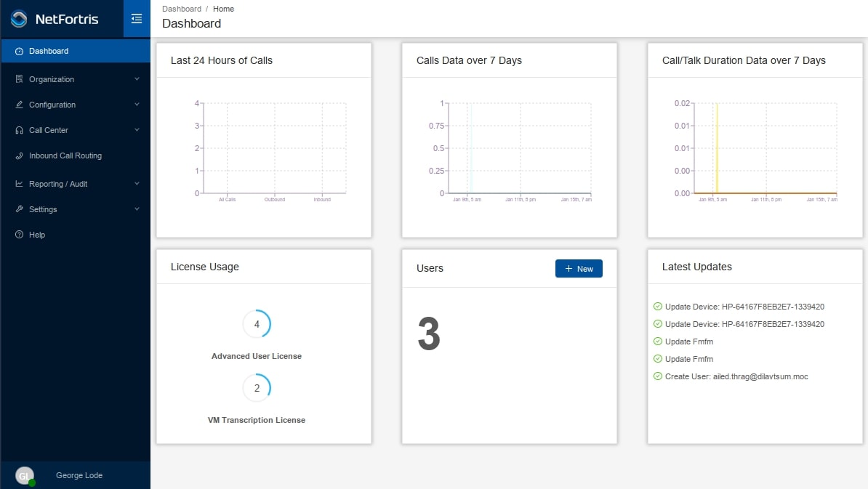This screenshot has width=868, height=489.
Task: Click the George Lode user name
Action: [79, 475]
